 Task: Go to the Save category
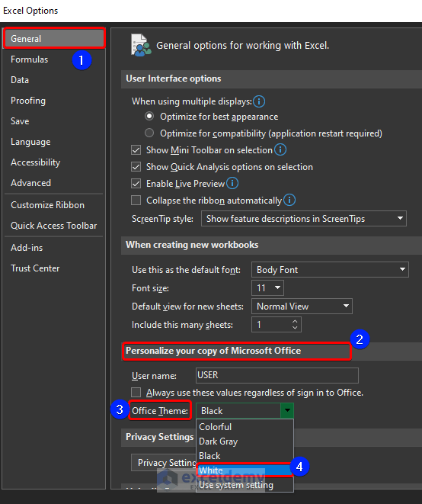(54, 121)
